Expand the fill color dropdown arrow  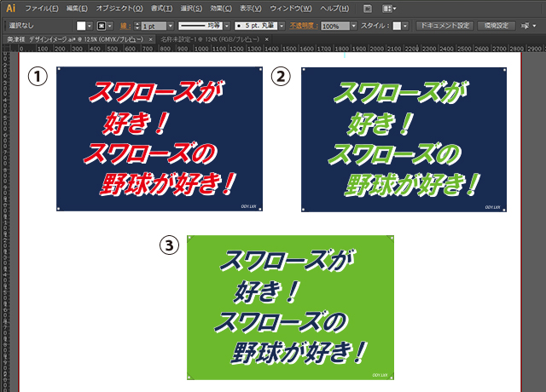point(90,26)
